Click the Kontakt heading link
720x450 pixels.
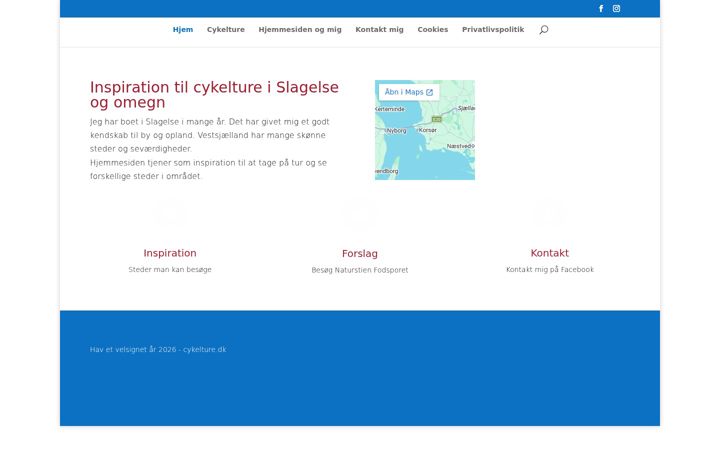click(x=550, y=253)
